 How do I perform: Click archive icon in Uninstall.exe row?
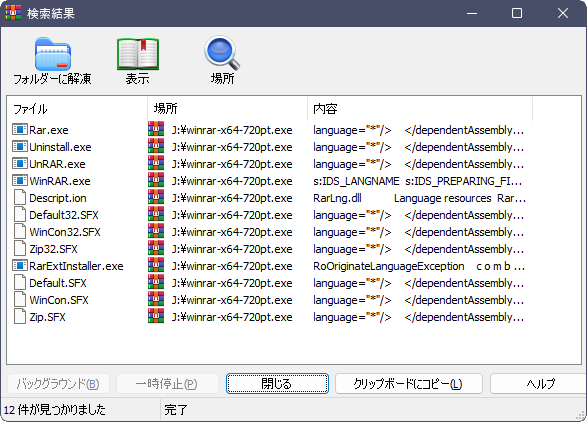(156, 146)
